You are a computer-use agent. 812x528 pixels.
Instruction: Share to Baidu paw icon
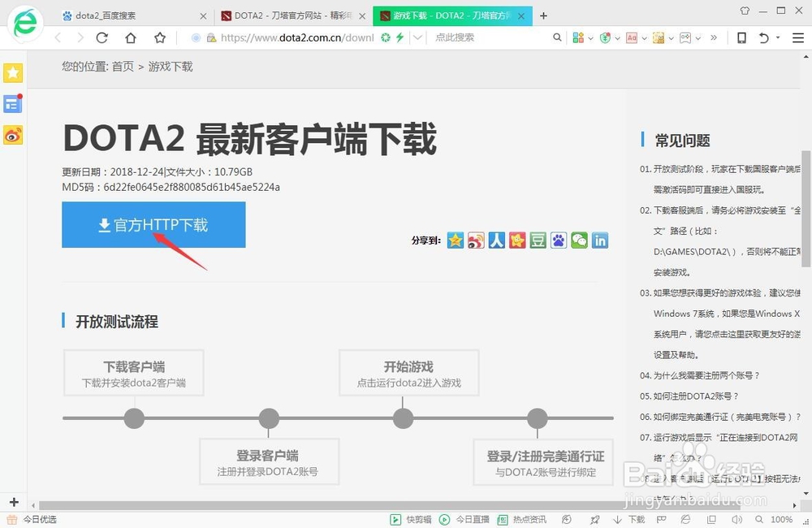click(x=559, y=240)
